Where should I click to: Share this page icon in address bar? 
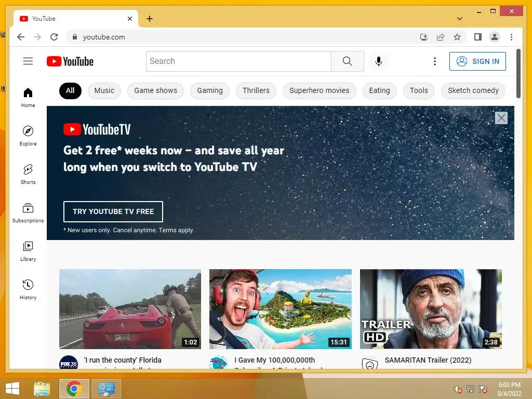pyautogui.click(x=441, y=37)
